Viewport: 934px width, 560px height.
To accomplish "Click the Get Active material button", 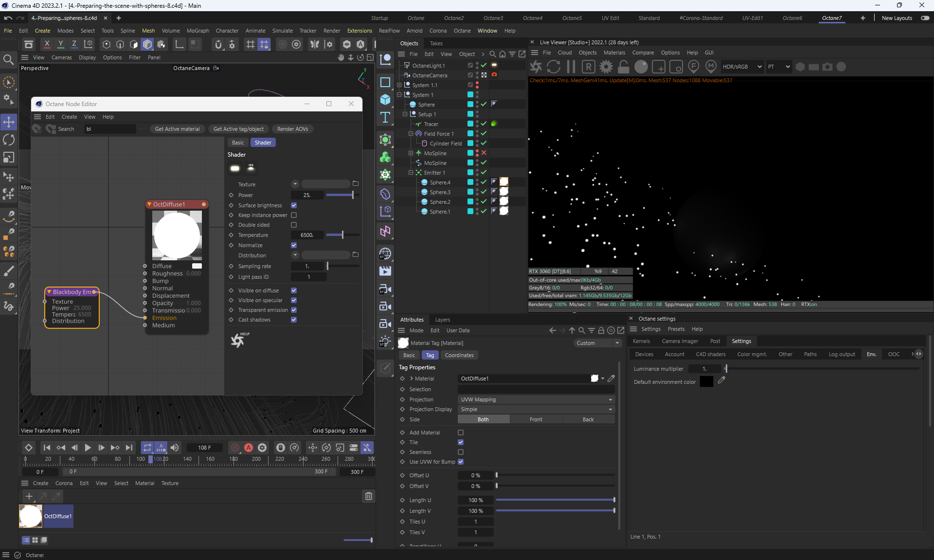I will pos(177,129).
